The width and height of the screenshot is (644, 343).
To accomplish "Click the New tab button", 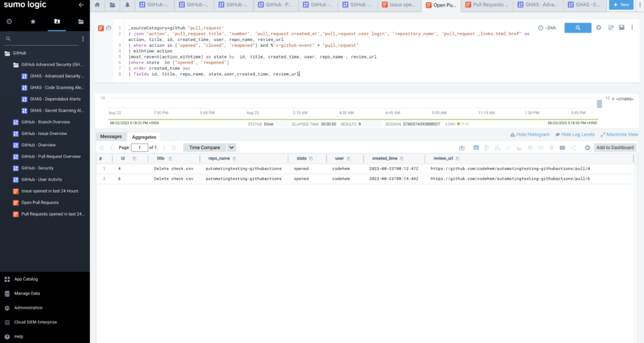I will coord(621,5).
